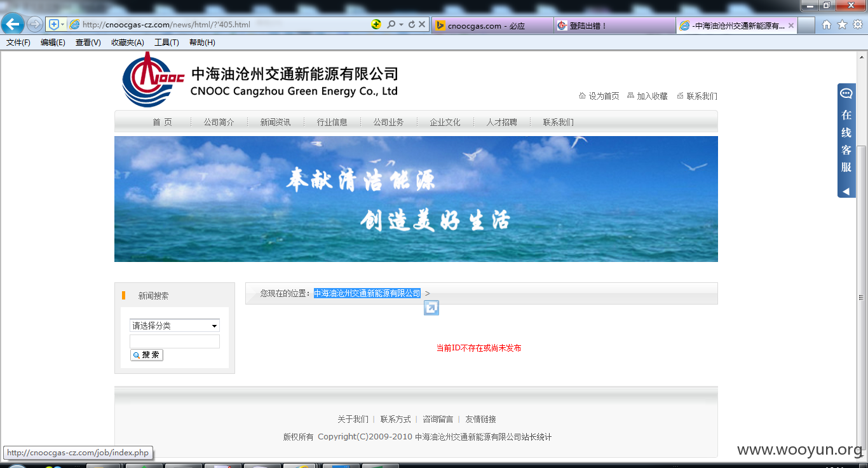Viewport: 868px width, 468px height.
Task: Open 新闻资讯 in the navigation bar
Action: (x=275, y=122)
